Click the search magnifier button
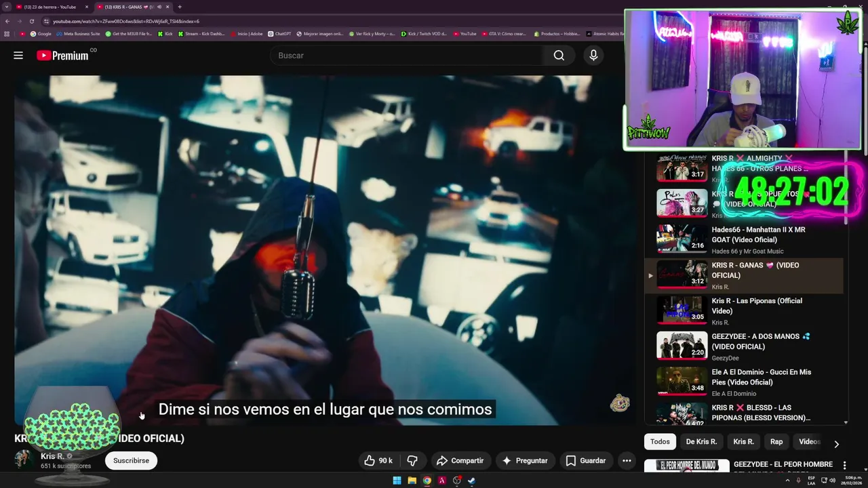The height and width of the screenshot is (488, 868). pyautogui.click(x=559, y=56)
